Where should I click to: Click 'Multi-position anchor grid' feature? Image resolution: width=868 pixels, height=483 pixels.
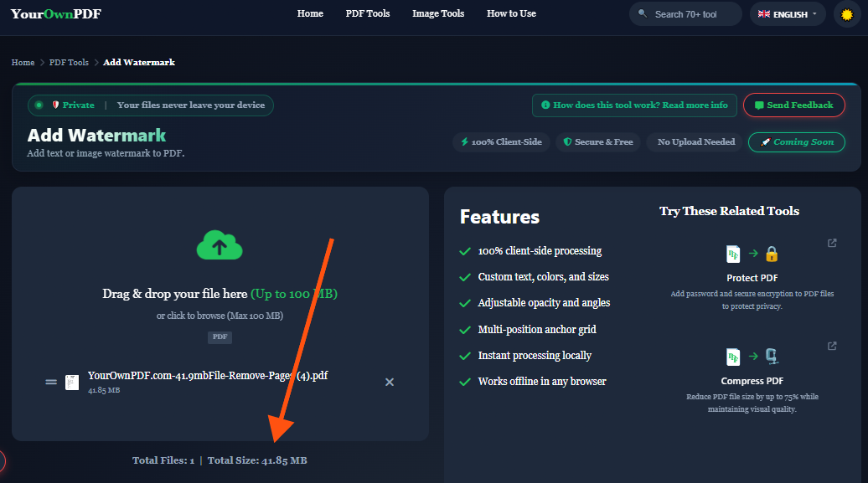coord(537,330)
